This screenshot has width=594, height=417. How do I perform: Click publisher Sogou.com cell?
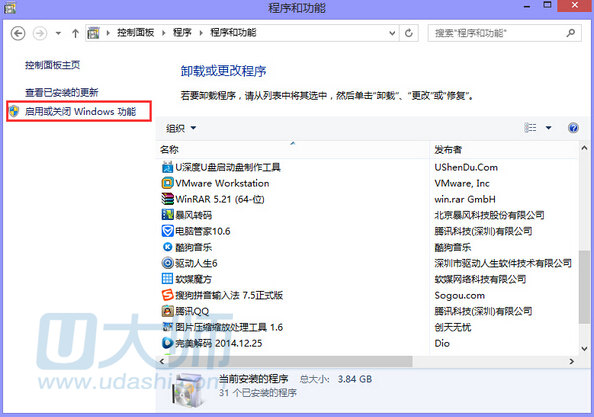460,295
